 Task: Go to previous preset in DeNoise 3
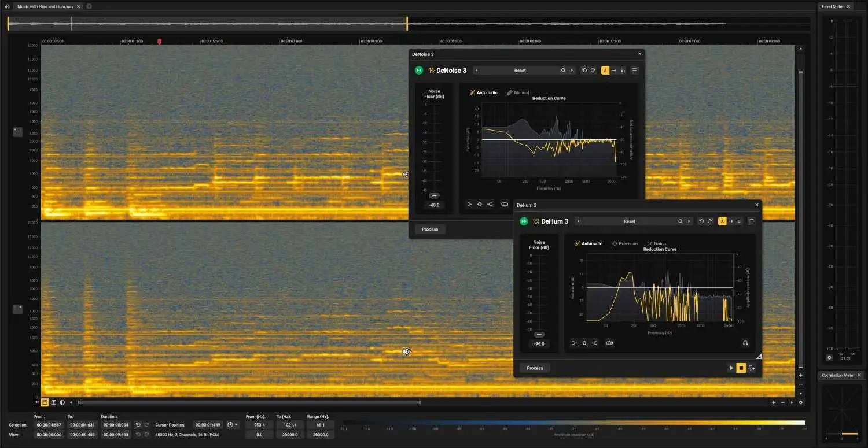[477, 71]
